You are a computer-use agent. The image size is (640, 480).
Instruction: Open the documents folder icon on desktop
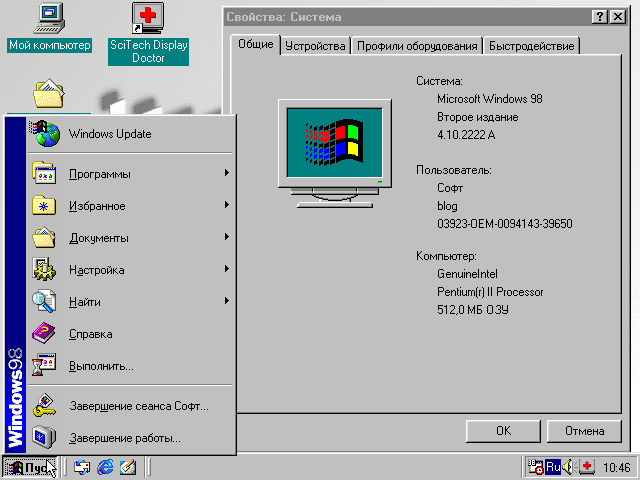tap(49, 94)
